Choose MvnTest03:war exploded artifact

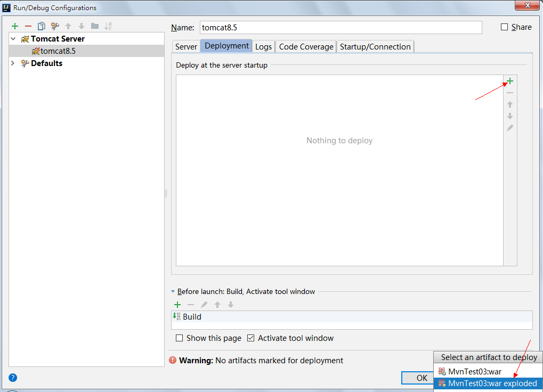point(488,383)
